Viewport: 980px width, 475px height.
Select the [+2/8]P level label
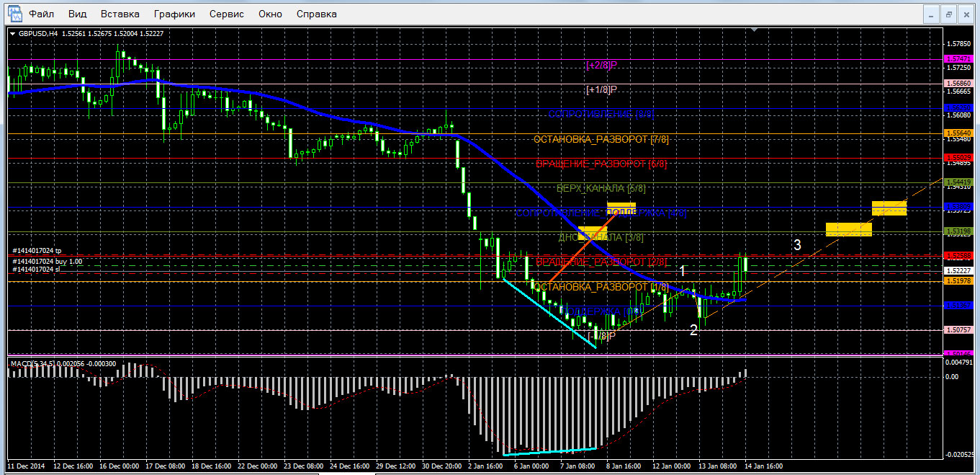coord(602,65)
